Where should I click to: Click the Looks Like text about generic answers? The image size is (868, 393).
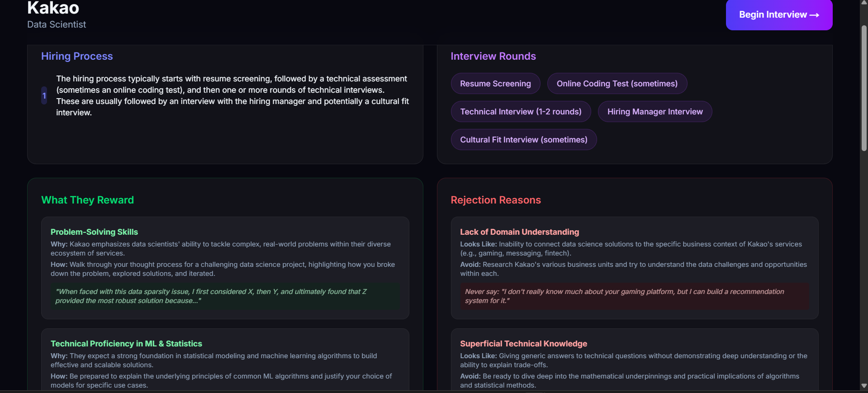634,360
